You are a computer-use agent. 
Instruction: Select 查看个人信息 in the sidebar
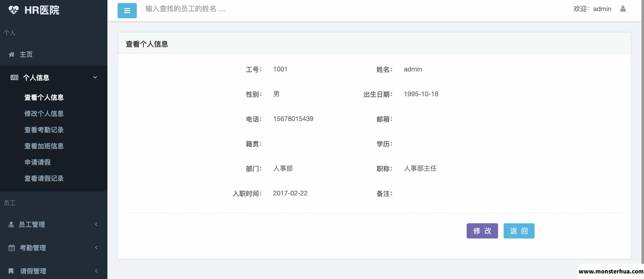(x=44, y=97)
